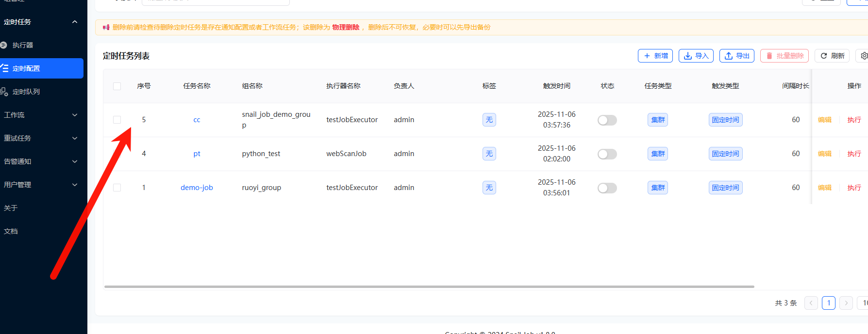Open the table column settings gear

tap(863, 56)
